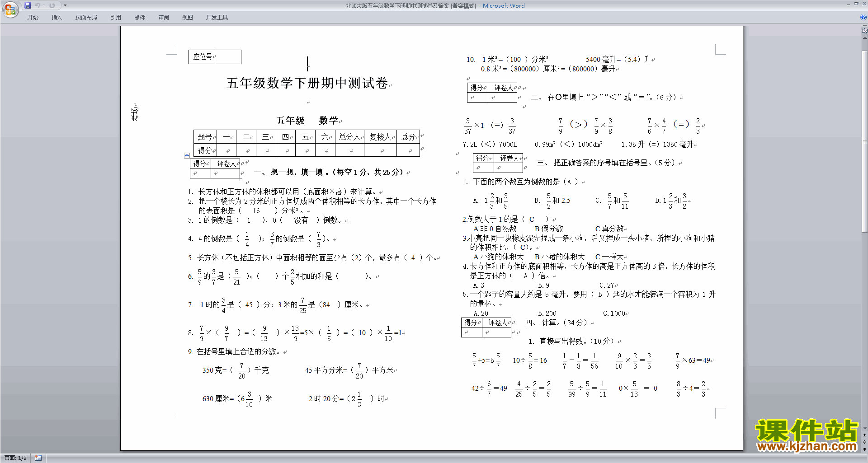868x463 pixels.
Task: Click the 页面: 1/2 page indicator in status bar
Action: pyautogui.click(x=15, y=458)
